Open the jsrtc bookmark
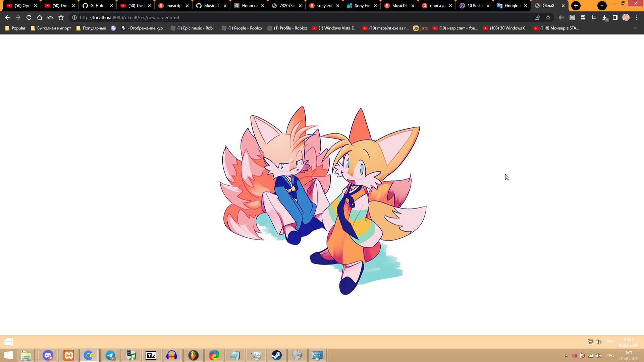 [x=421, y=28]
